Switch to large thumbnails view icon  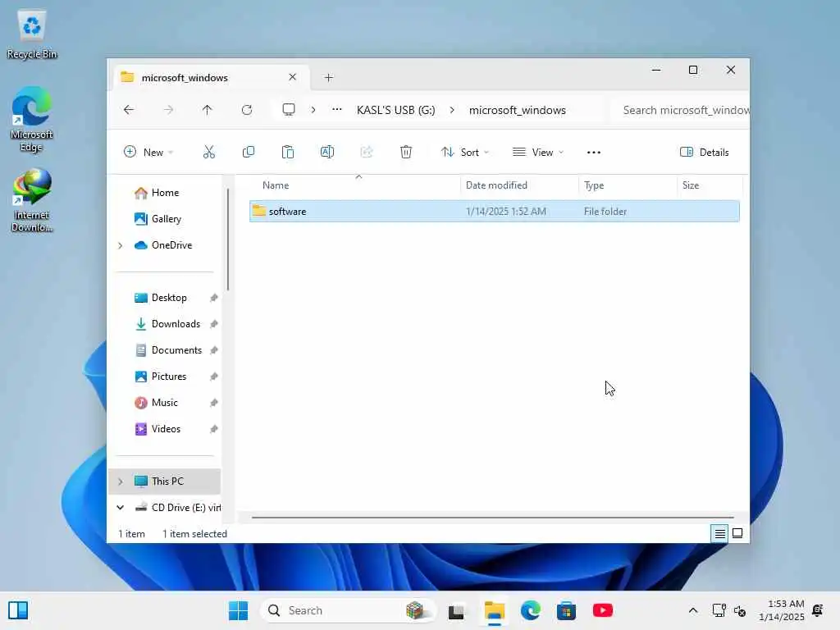(x=737, y=533)
